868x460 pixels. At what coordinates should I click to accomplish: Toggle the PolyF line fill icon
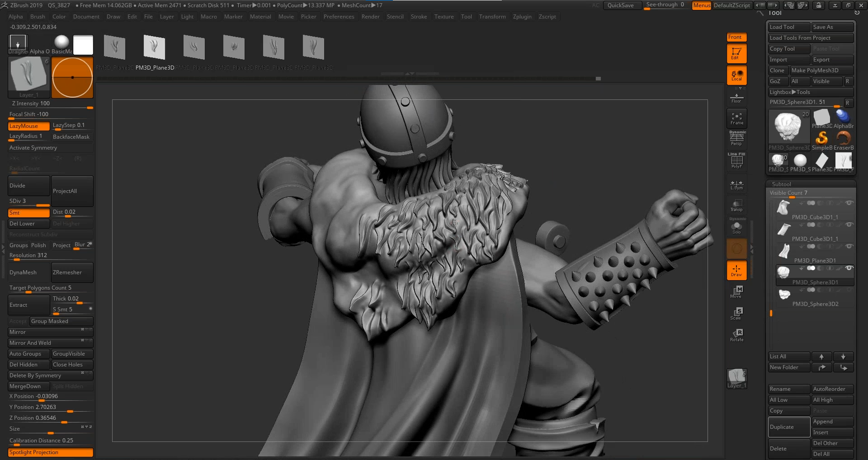(736, 161)
